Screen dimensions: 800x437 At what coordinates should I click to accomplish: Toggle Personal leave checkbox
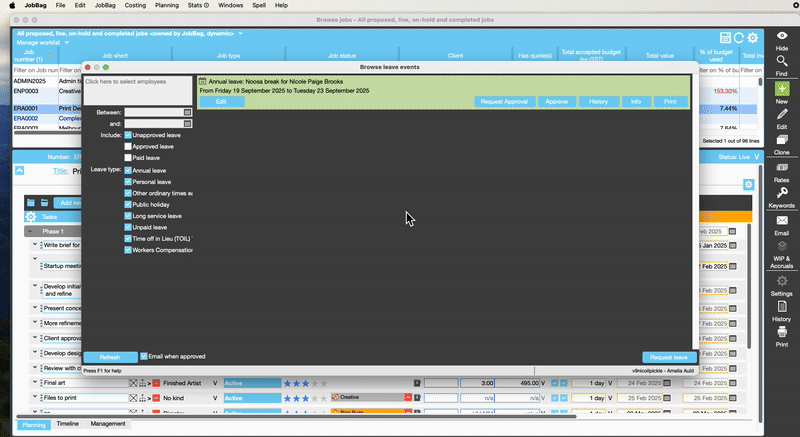coord(128,182)
